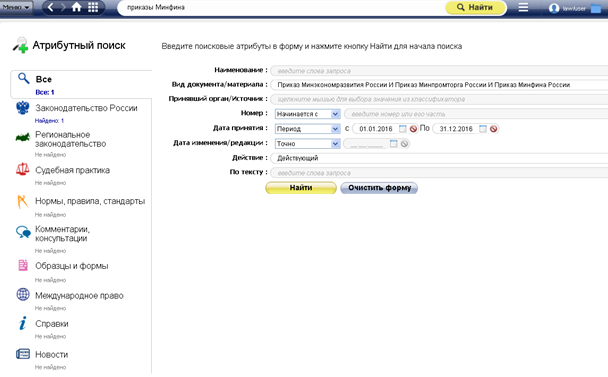Viewport: 608px width, 377px height.
Task: Click the newspaper news icon
Action: [x=23, y=354]
